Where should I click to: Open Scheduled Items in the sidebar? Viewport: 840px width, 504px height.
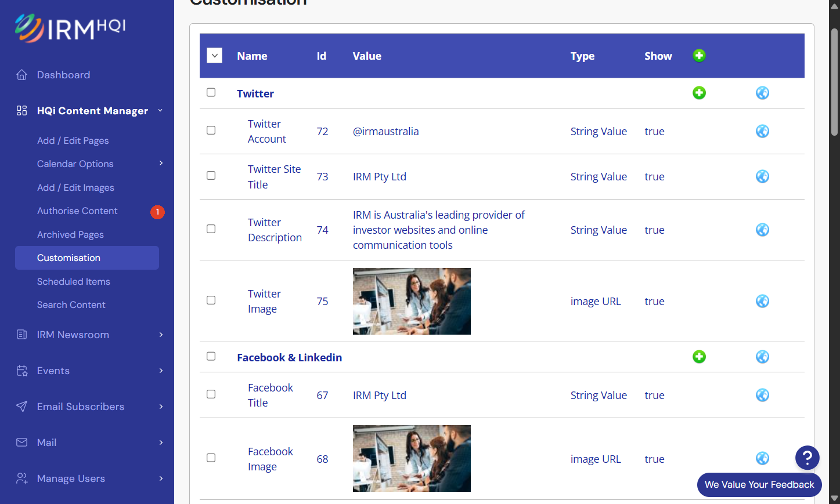[74, 281]
